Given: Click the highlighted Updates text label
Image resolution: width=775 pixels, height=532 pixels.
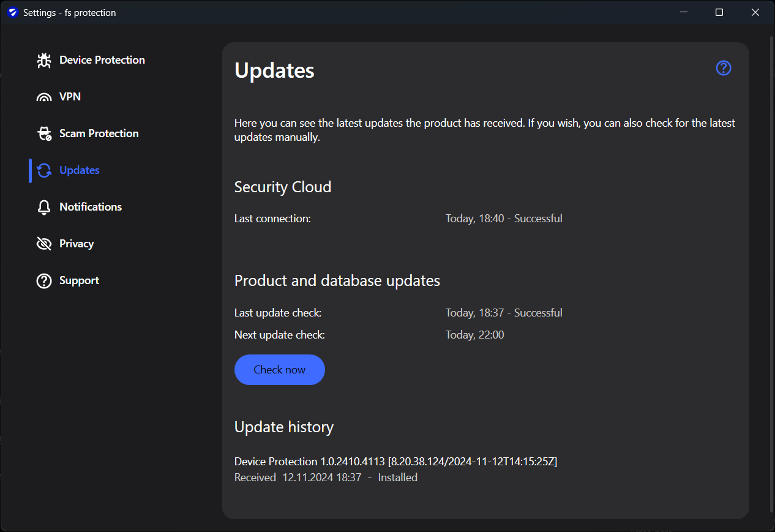Looking at the screenshot, I should (x=80, y=170).
